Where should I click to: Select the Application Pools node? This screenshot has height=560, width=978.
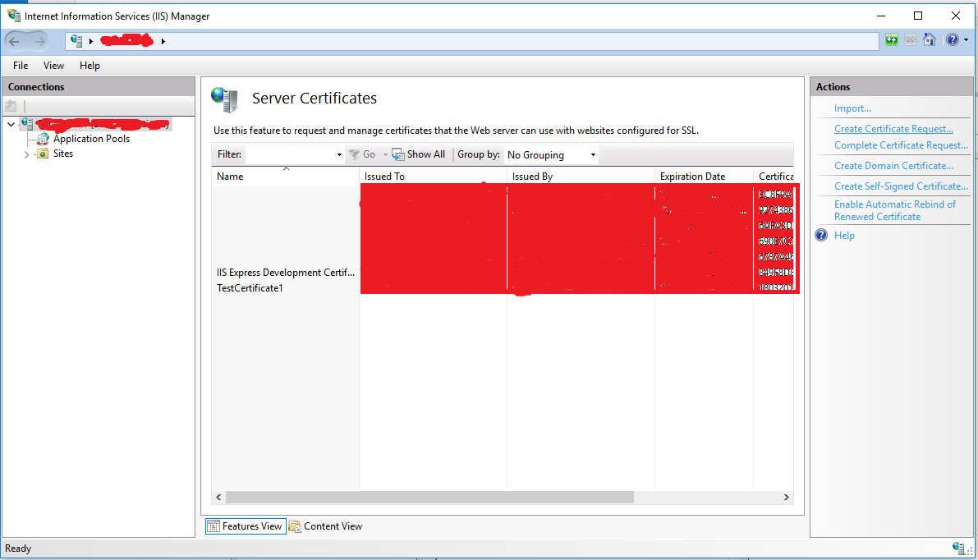pyautogui.click(x=91, y=139)
